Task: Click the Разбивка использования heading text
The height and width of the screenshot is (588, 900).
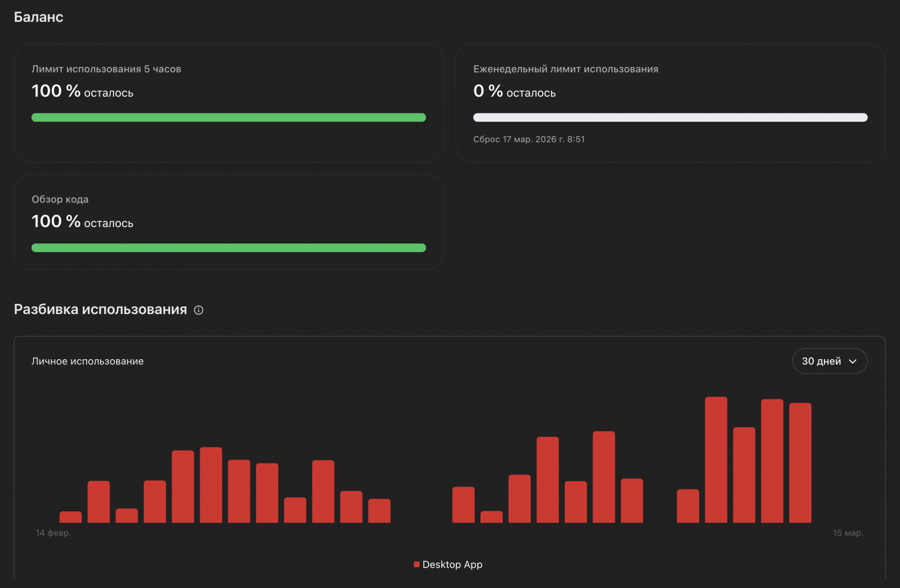Action: [x=100, y=310]
